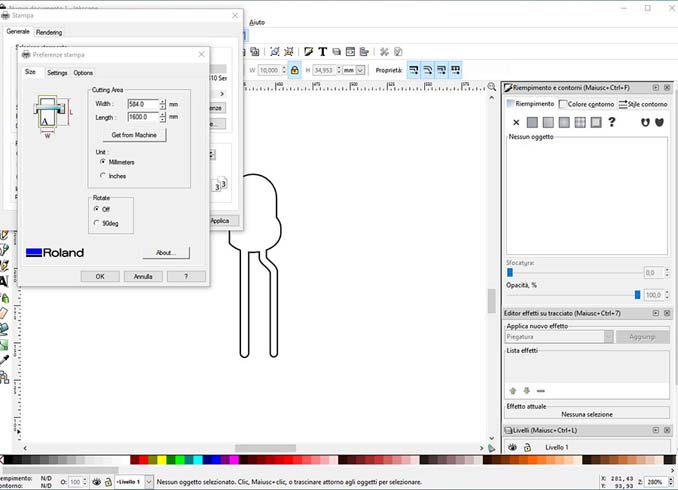This screenshot has width=678, height=490.
Task: Select Radial gradient fill icon
Action: point(564,122)
